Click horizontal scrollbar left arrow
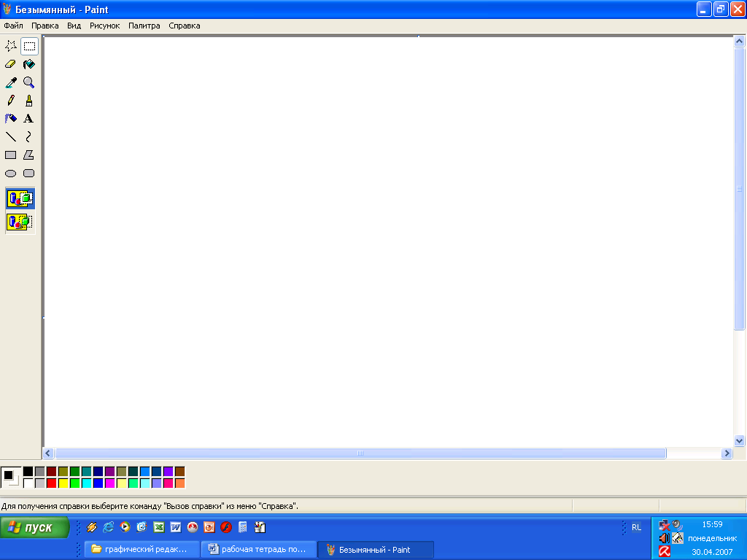This screenshot has width=747, height=560. [47, 454]
